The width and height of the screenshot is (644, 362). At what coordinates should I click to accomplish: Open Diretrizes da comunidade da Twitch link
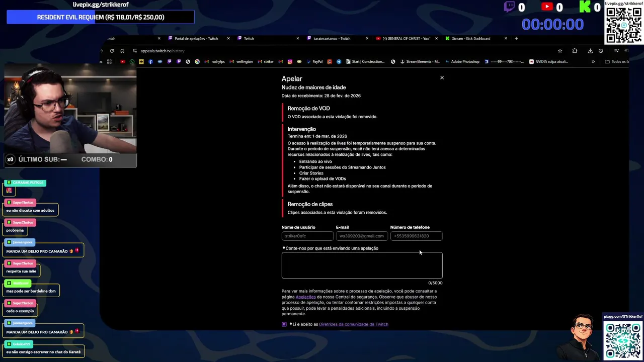[x=354, y=324]
